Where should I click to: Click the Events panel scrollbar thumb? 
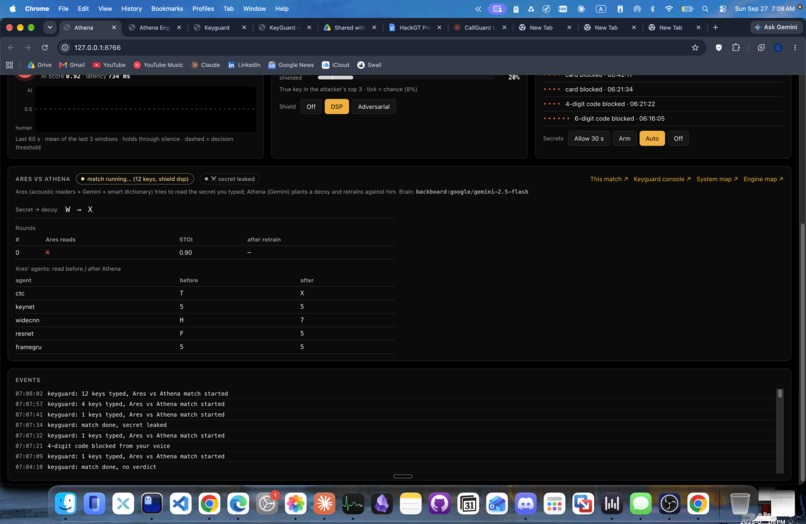coord(780,393)
